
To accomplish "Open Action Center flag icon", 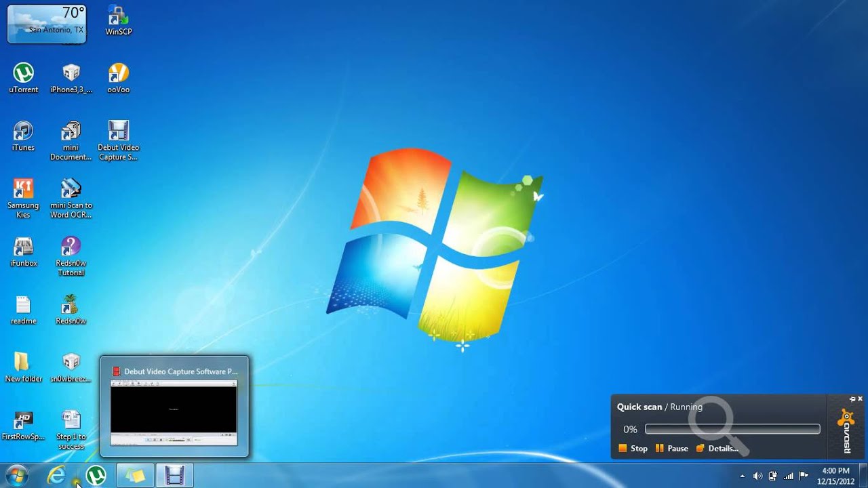I will click(x=804, y=476).
